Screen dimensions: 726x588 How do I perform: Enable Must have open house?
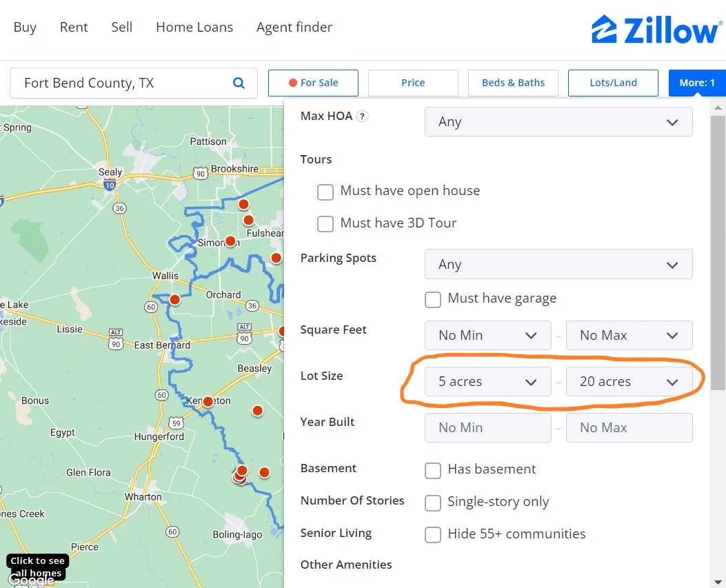[x=325, y=192]
